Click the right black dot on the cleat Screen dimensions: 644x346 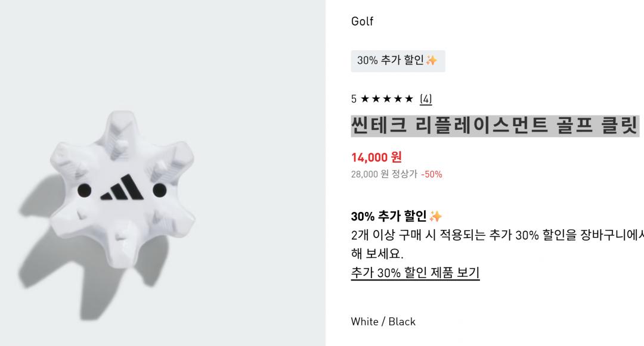tap(160, 190)
